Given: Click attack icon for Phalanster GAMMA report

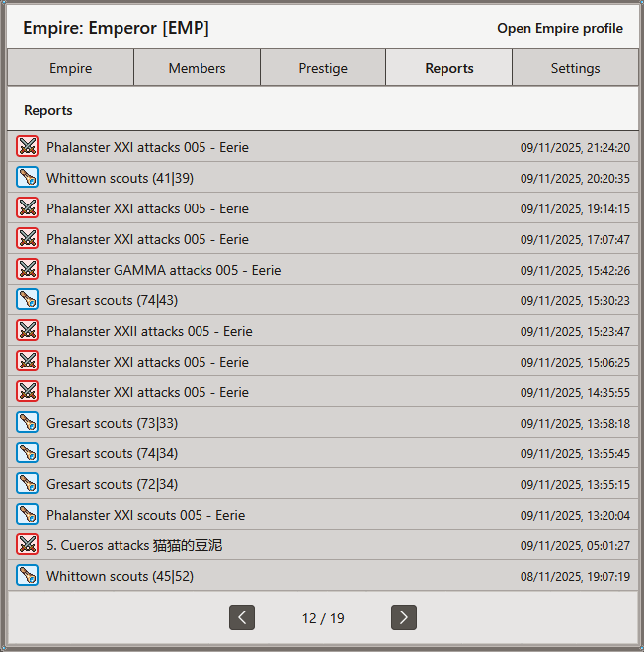Looking at the screenshot, I should pos(28,269).
